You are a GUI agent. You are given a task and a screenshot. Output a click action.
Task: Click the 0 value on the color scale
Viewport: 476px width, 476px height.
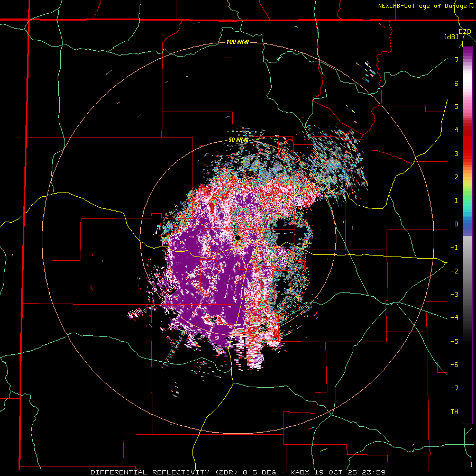coord(456,224)
